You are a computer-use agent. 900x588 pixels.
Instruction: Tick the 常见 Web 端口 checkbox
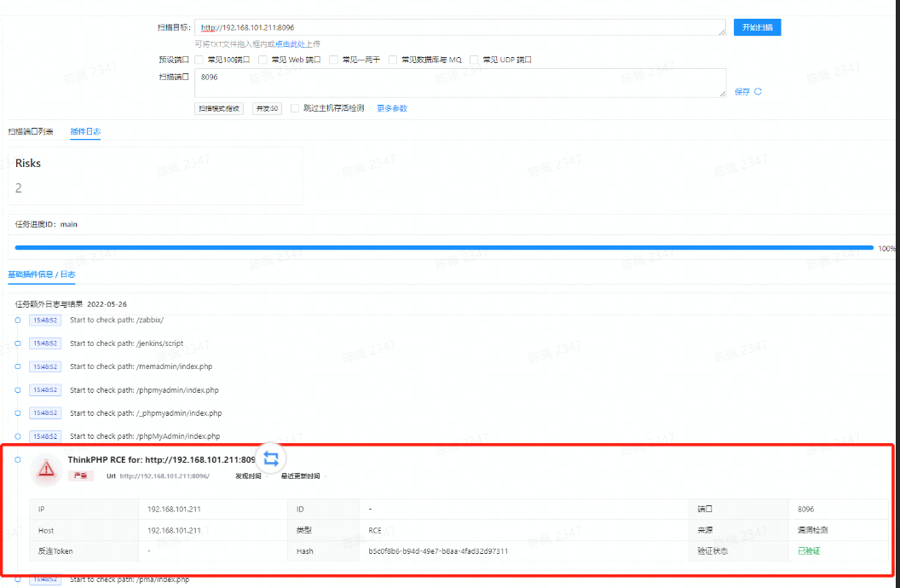click(263, 60)
